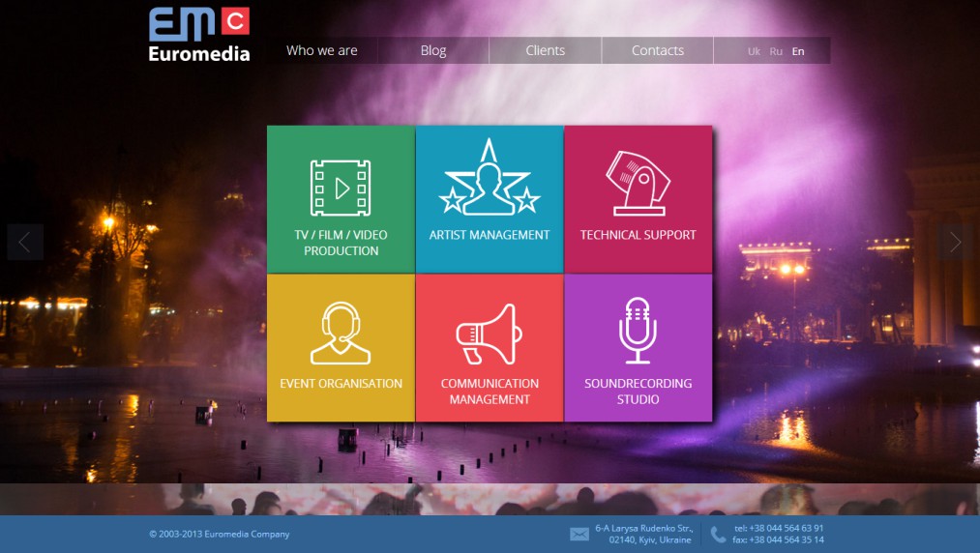Show next slide with right arrow
The width and height of the screenshot is (980, 553).
click(x=955, y=242)
